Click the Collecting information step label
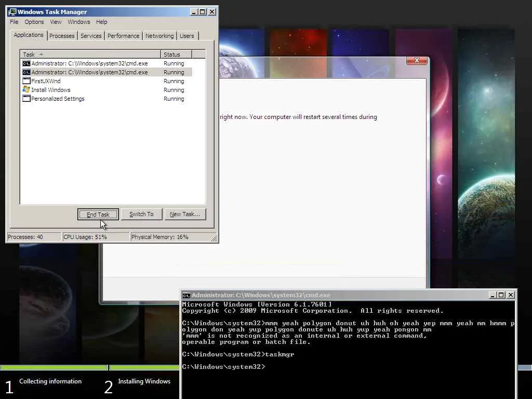532x399 pixels. (50, 381)
